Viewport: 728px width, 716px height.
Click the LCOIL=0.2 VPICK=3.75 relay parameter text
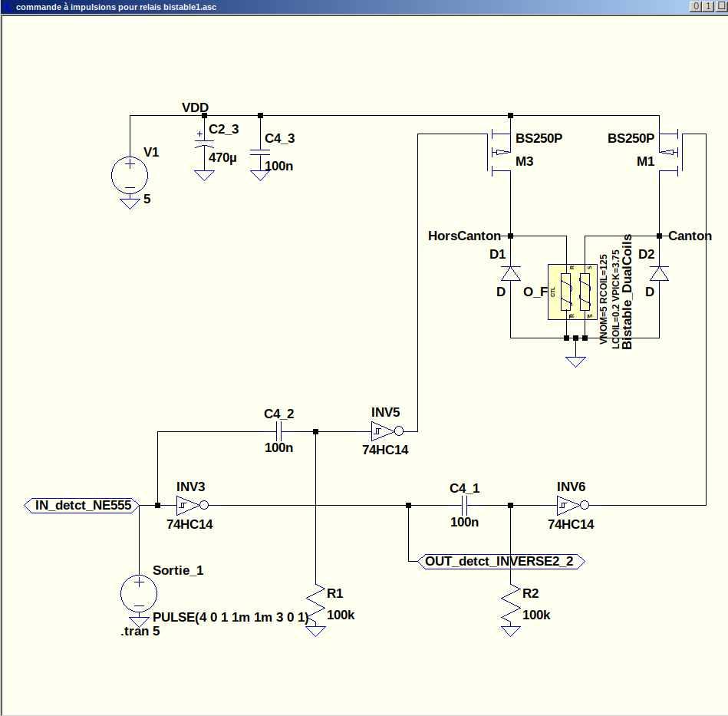pyautogui.click(x=615, y=299)
